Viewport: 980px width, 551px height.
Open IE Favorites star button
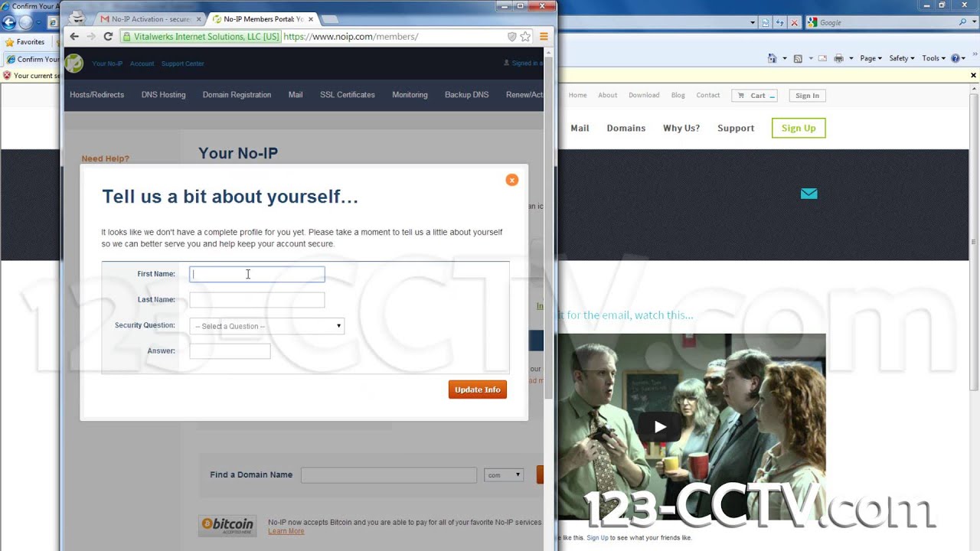(x=24, y=42)
